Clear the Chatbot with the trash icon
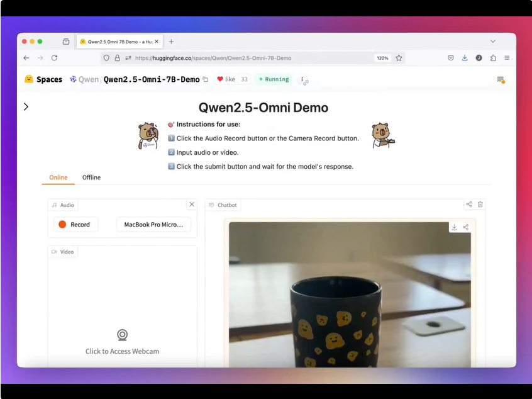Viewport: 532px width, 399px height. (480, 205)
